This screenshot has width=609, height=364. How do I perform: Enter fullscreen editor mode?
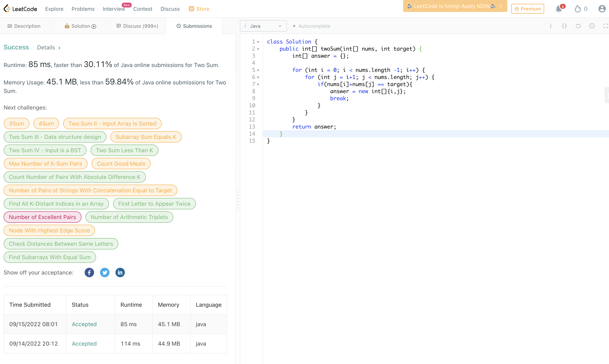click(605, 26)
